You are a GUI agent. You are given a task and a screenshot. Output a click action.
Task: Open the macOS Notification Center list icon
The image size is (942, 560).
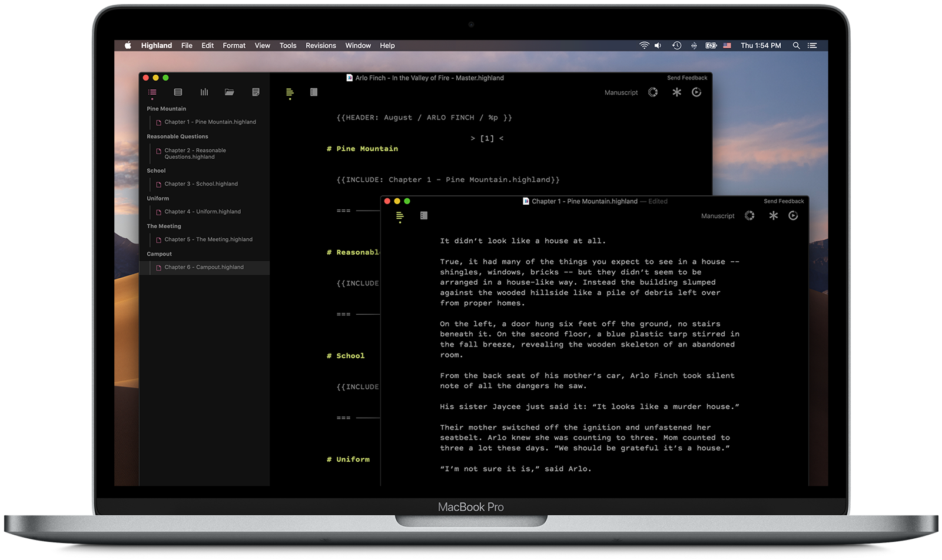point(812,45)
